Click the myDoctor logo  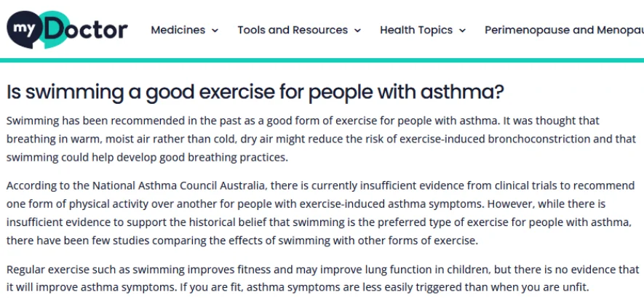[x=67, y=30]
